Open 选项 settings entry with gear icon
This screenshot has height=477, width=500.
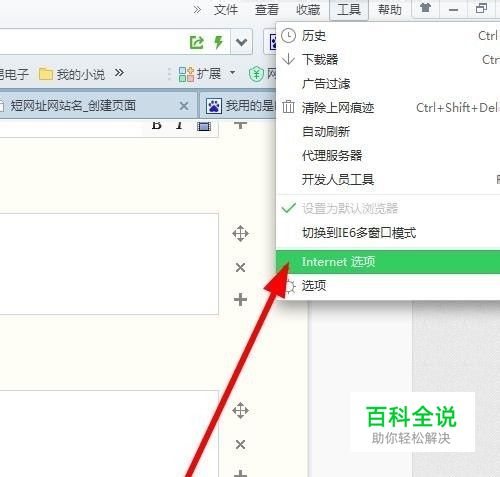pos(388,286)
